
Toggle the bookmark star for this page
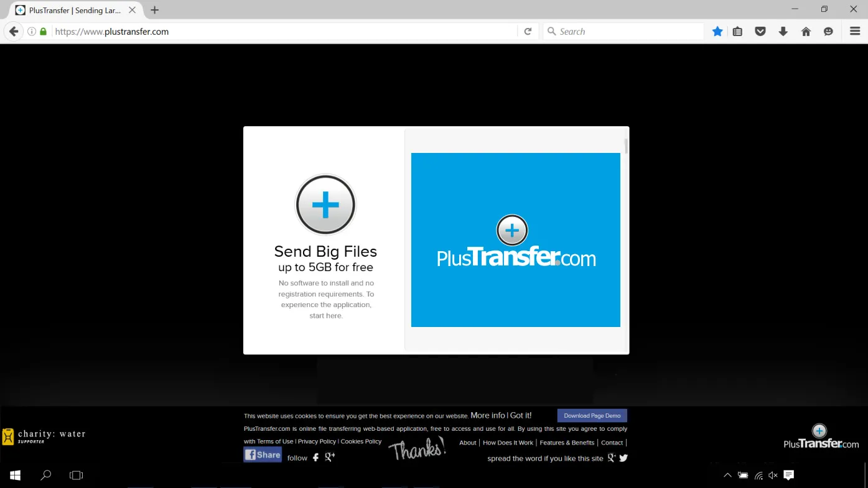tap(717, 30)
